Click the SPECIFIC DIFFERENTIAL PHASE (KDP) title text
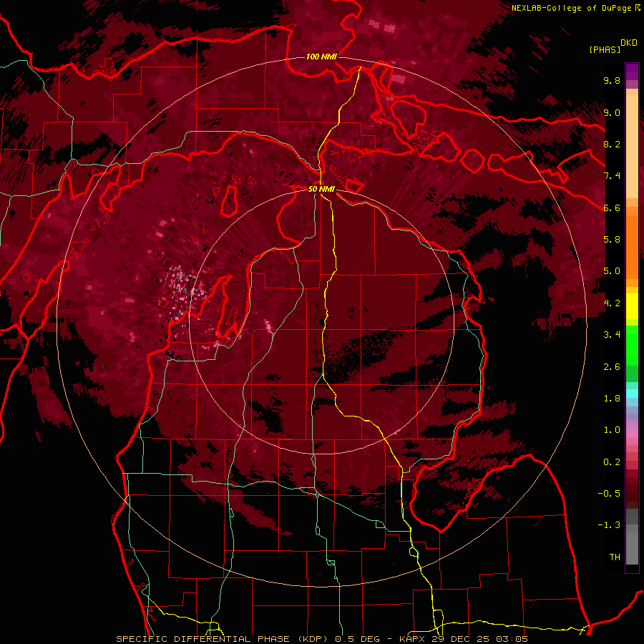This screenshot has width=644, height=644. 223,639
